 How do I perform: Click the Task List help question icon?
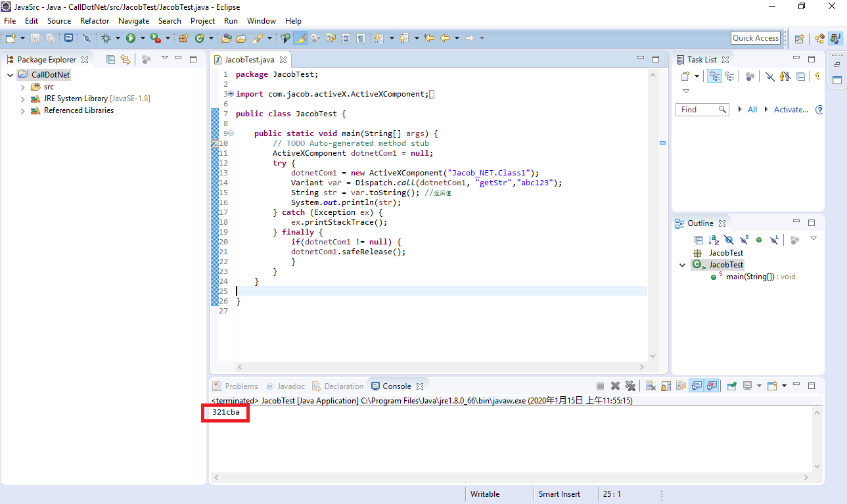819,110
